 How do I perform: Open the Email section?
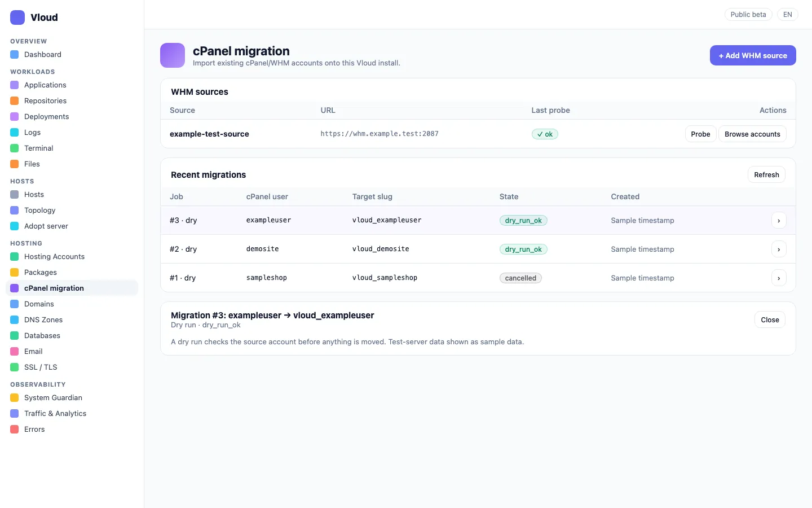pyautogui.click(x=72, y=352)
